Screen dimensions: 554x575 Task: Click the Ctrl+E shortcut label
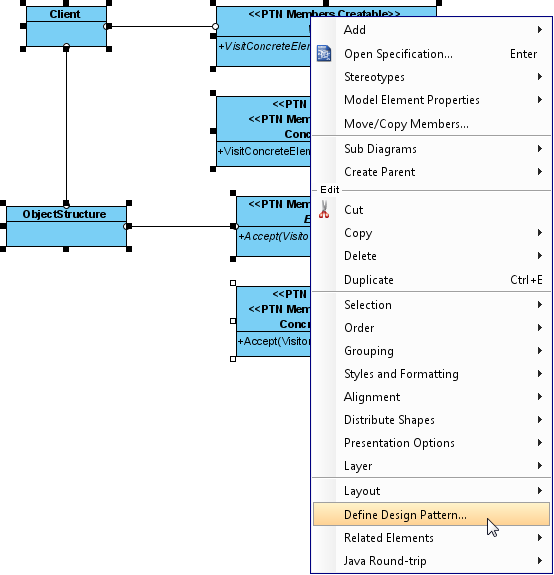click(x=526, y=280)
